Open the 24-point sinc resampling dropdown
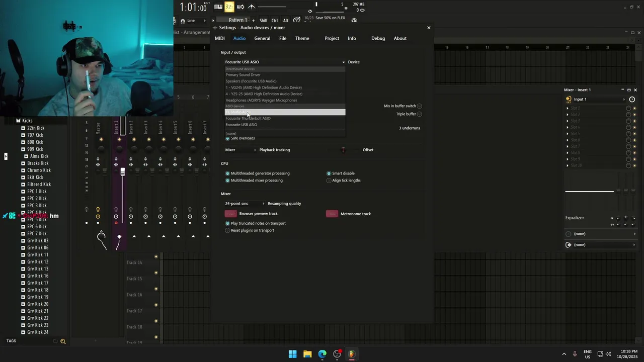 pos(245,204)
